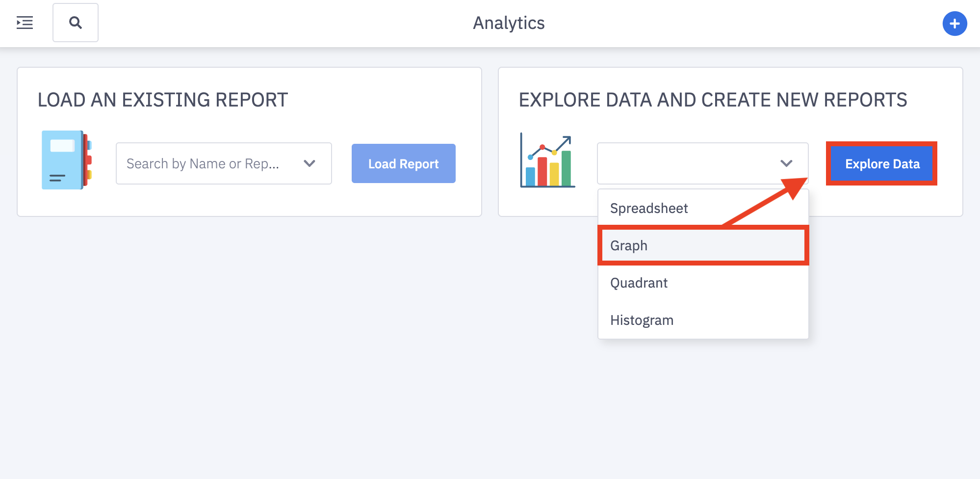
Task: Open the Search by Name or Report dropdown
Action: pyautogui.click(x=224, y=163)
